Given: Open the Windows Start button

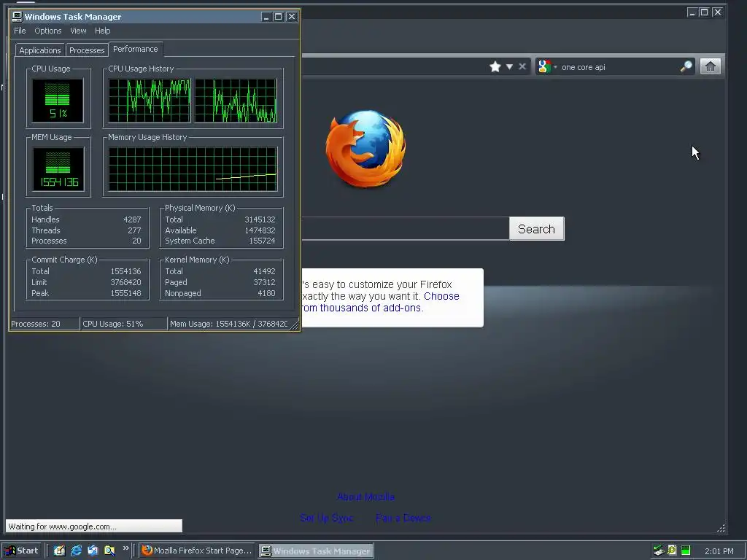Looking at the screenshot, I should click(22, 551).
